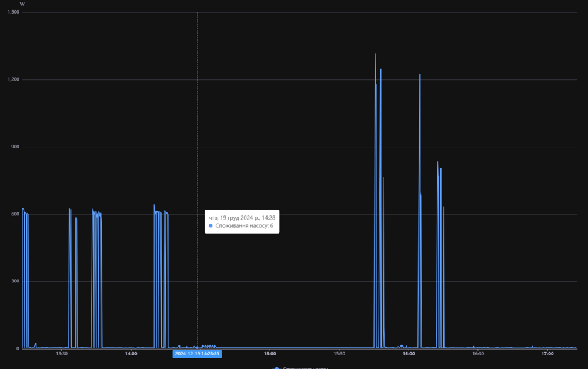Click the 16:00 time axis label
This screenshot has width=588, height=369.
[x=409, y=354]
